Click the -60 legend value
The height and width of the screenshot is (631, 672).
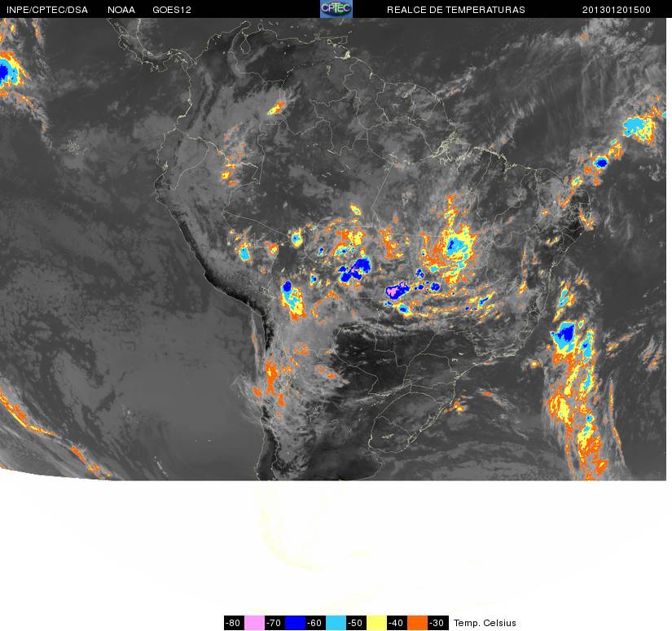[315, 623]
